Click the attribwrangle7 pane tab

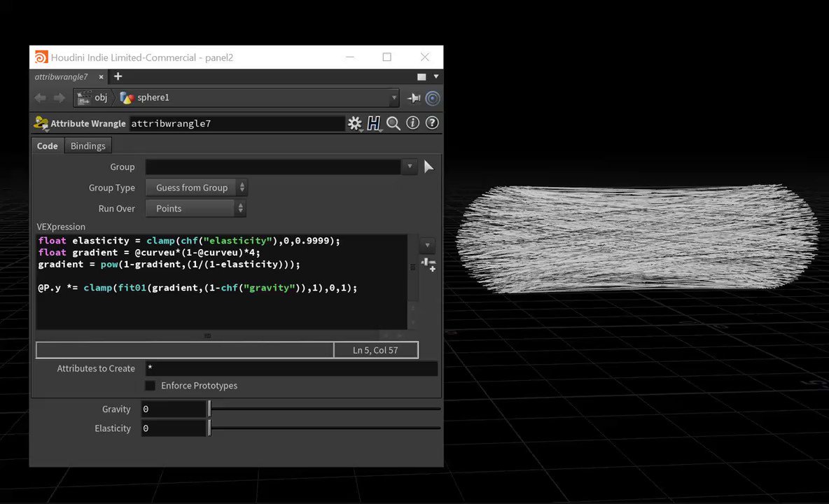pyautogui.click(x=62, y=77)
